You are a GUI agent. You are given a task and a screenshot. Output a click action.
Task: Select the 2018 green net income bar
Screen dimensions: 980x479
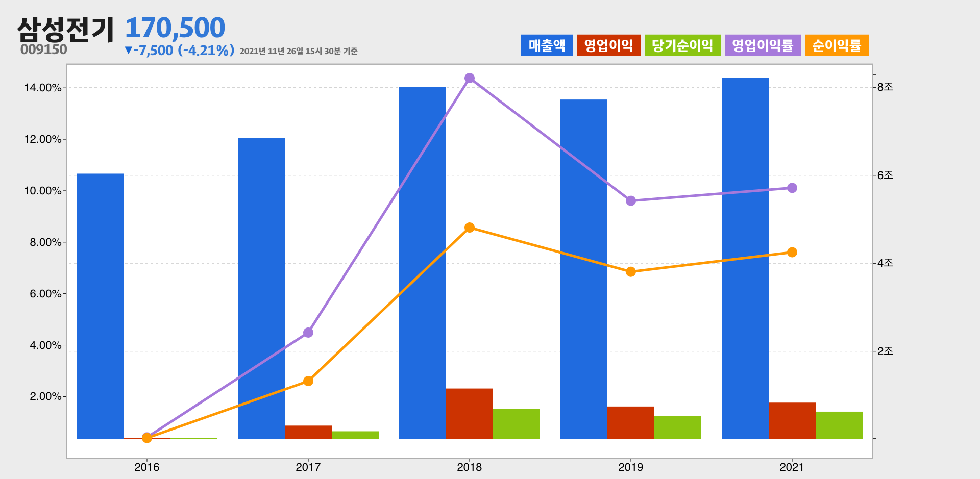(517, 424)
